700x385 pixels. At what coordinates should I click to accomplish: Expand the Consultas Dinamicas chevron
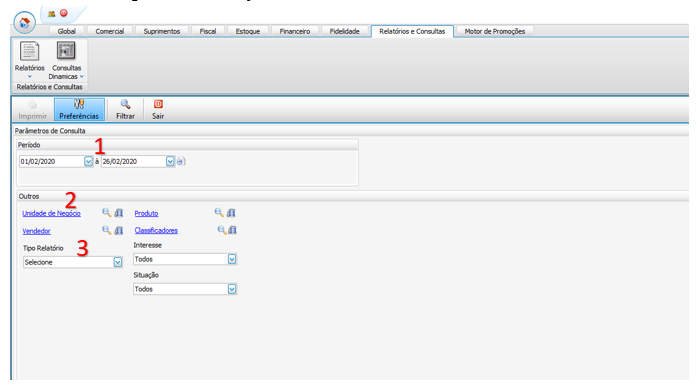coord(82,76)
